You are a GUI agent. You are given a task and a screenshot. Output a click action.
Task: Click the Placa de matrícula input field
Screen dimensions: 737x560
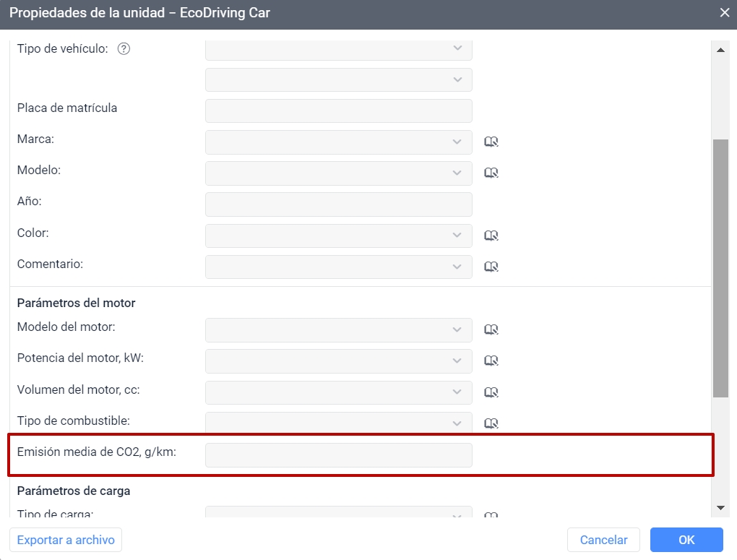(338, 111)
